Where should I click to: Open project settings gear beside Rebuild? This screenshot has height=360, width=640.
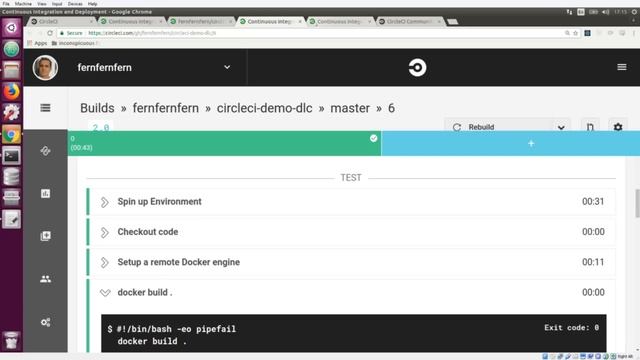(618, 127)
